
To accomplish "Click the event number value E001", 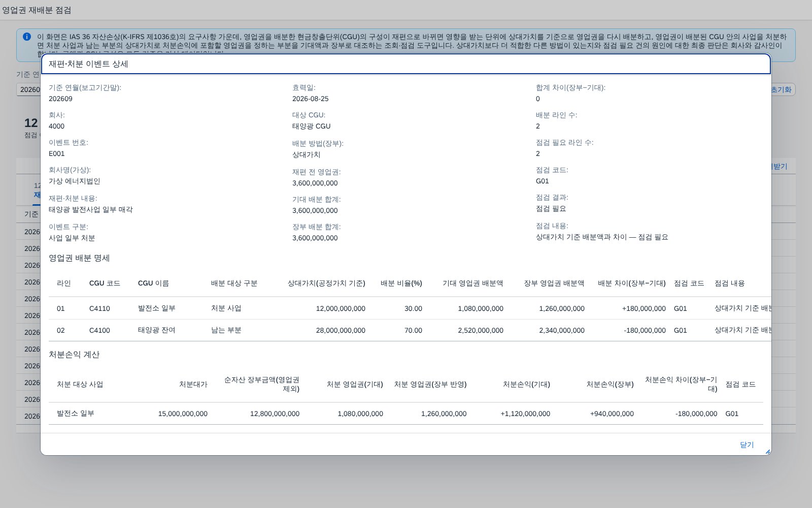I will click(x=57, y=153).
